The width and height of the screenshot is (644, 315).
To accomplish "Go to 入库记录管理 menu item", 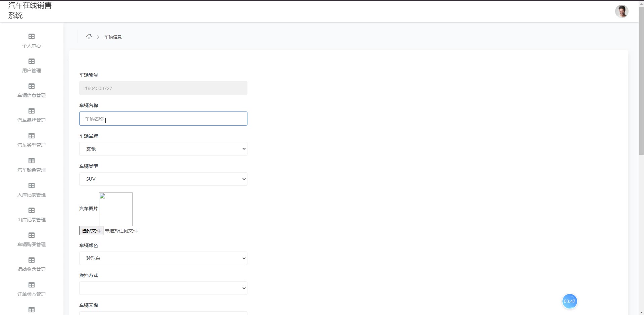I will 32,190.
